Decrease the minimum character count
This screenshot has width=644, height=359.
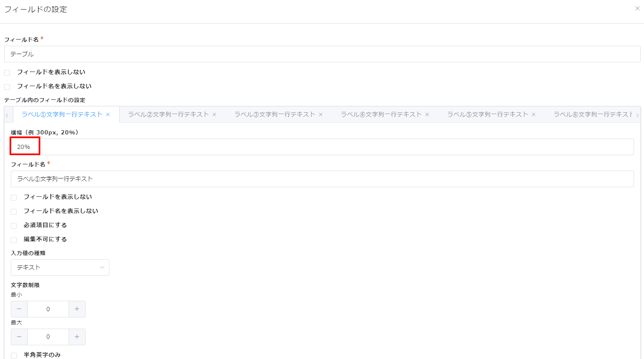(x=19, y=309)
